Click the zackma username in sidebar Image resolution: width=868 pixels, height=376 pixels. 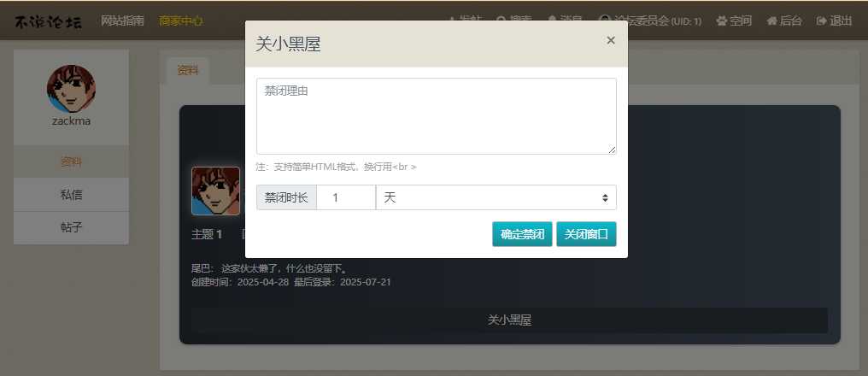72,120
